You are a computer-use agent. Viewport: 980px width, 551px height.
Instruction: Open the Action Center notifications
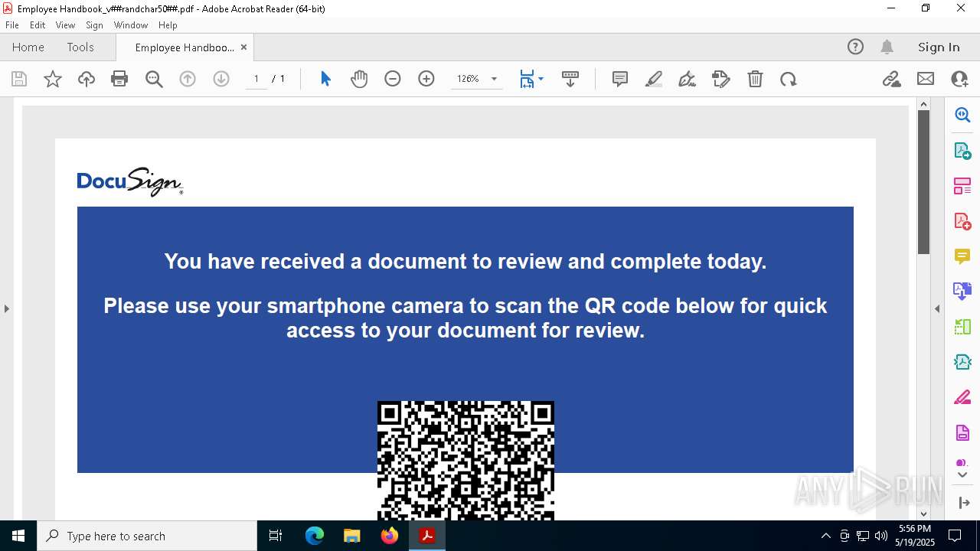pos(955,536)
